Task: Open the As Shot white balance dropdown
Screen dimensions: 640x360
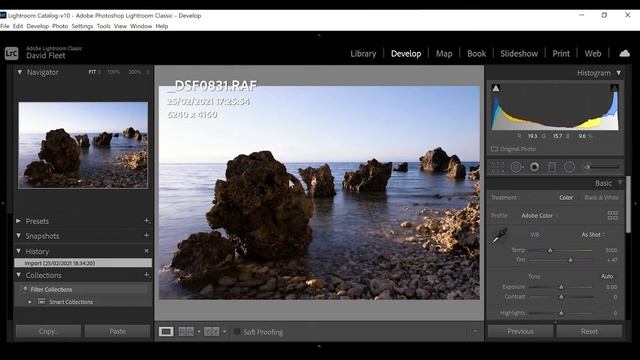Action: [x=593, y=235]
